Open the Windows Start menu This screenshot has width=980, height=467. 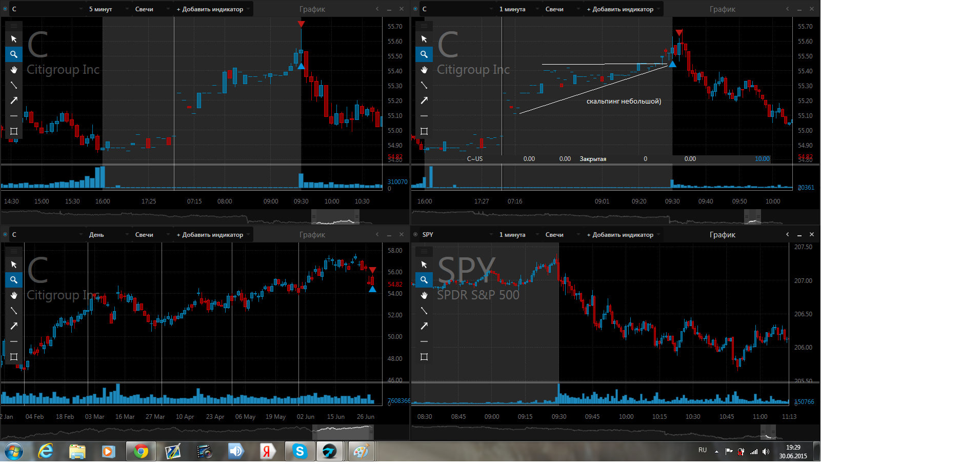tap(14, 452)
